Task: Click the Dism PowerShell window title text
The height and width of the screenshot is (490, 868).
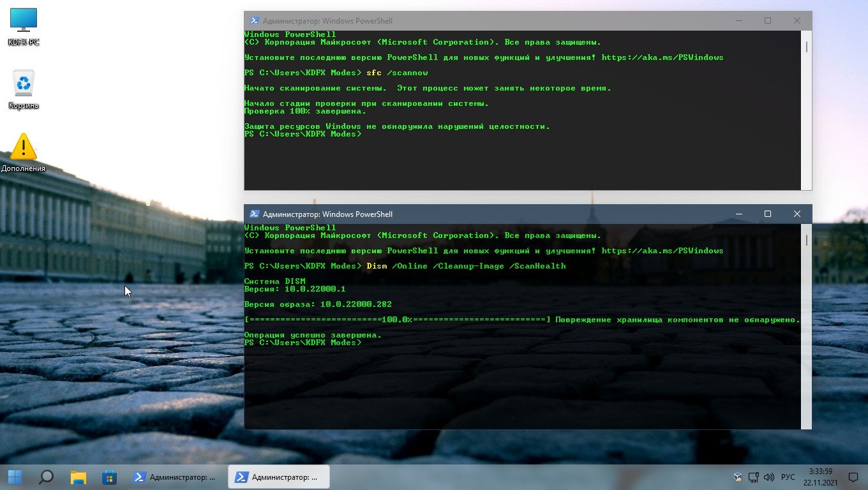Action: pyautogui.click(x=327, y=214)
